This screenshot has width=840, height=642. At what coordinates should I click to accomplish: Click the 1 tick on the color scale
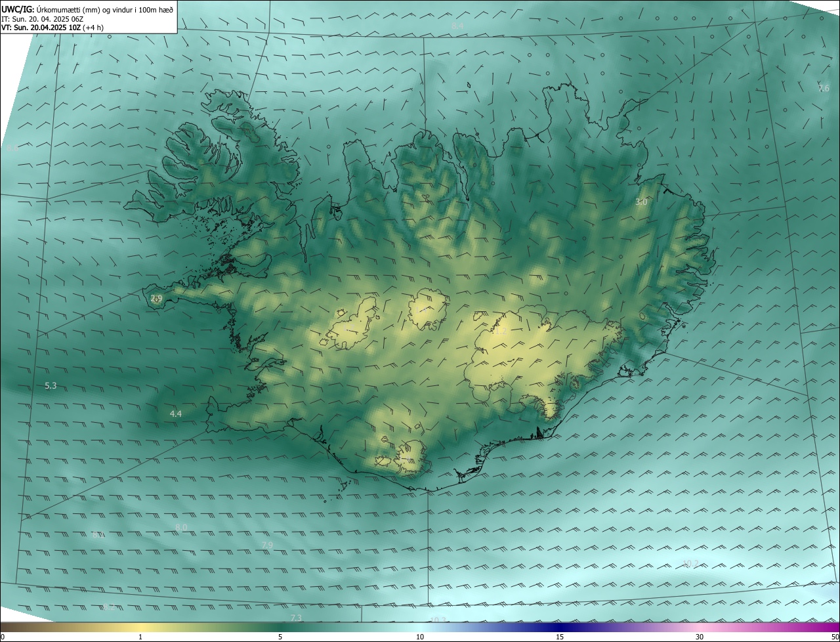click(140, 637)
